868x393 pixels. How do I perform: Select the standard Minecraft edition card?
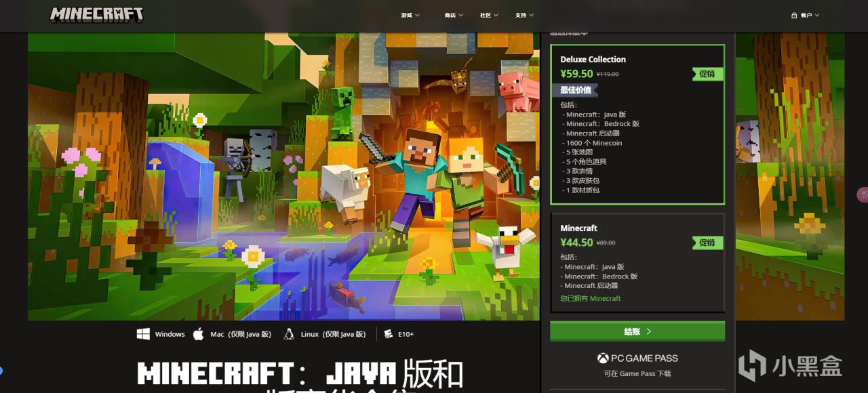pyautogui.click(x=637, y=263)
